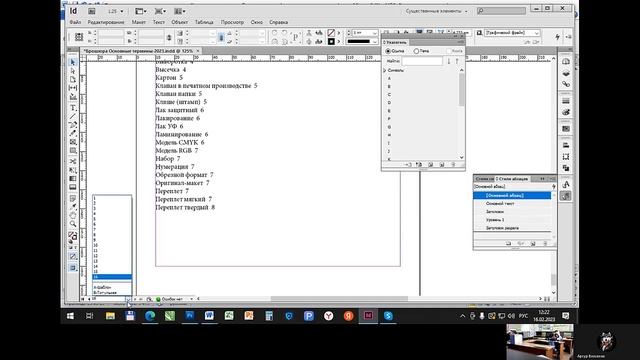Open the object style dropdown in control bar
This screenshot has height=360, width=640.
point(537,33)
